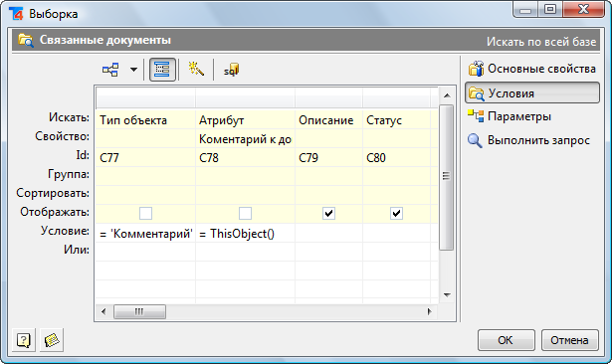
Task: Uncheck Отображать checkbox under Описание
Action: pos(328,214)
